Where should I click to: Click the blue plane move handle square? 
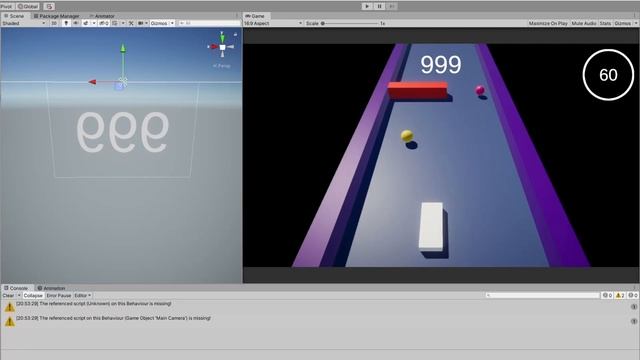click(119, 86)
